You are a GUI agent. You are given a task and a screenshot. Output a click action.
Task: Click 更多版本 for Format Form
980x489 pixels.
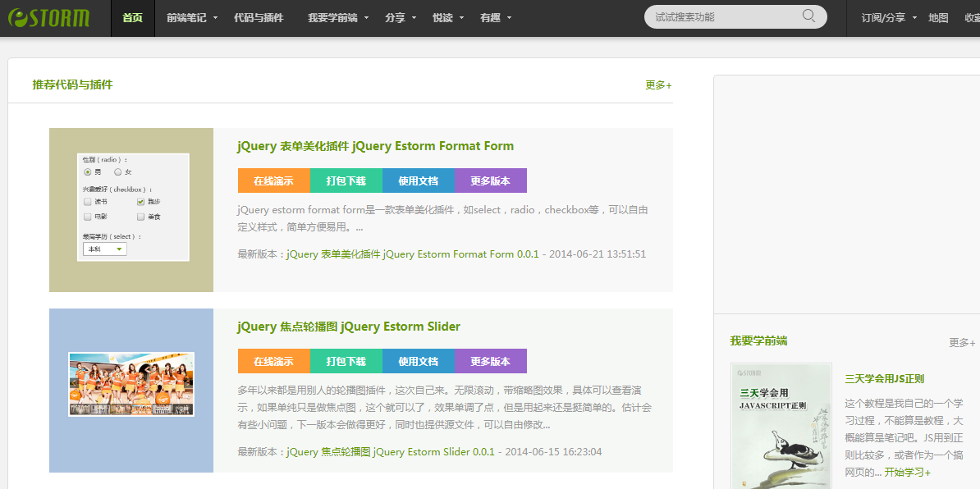click(x=491, y=181)
